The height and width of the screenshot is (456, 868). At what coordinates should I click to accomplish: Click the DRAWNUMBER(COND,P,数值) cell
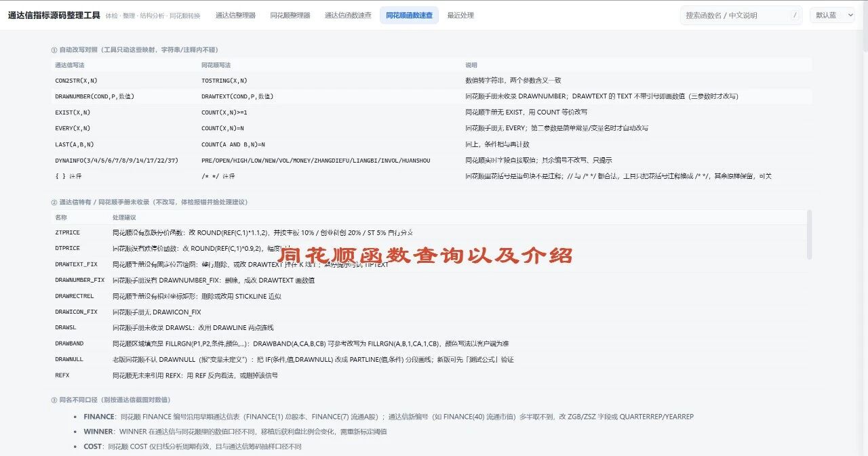[95, 96]
